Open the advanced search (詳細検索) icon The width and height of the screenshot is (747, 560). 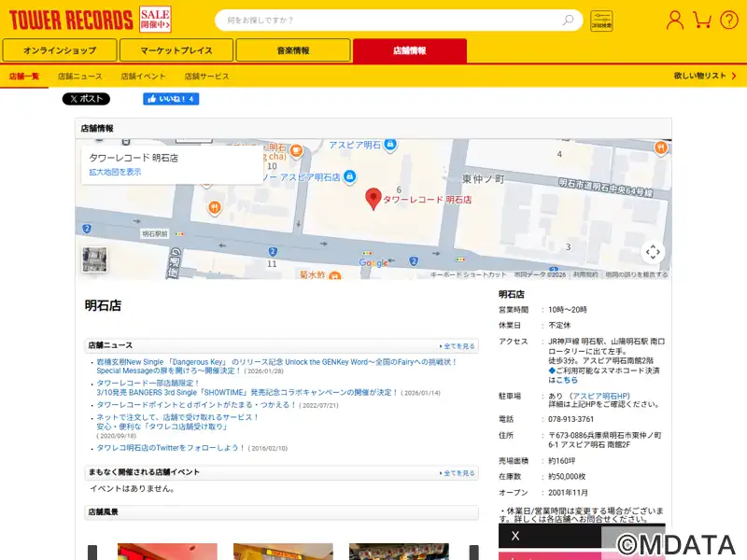pyautogui.click(x=602, y=21)
